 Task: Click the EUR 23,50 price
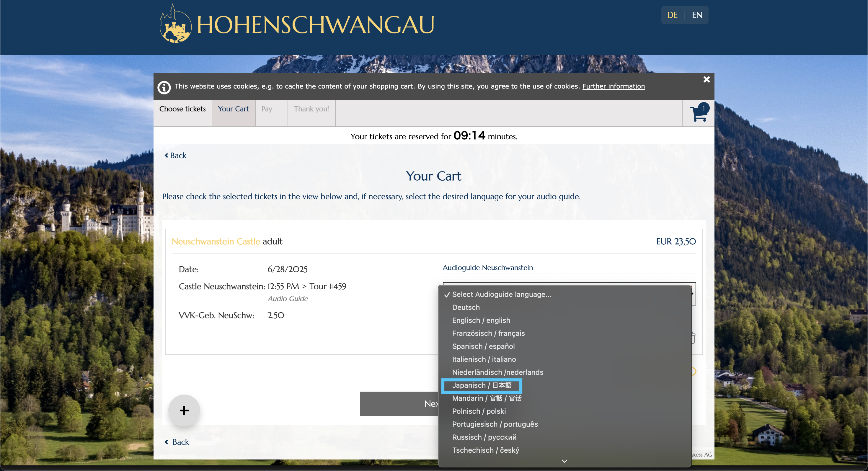(676, 241)
